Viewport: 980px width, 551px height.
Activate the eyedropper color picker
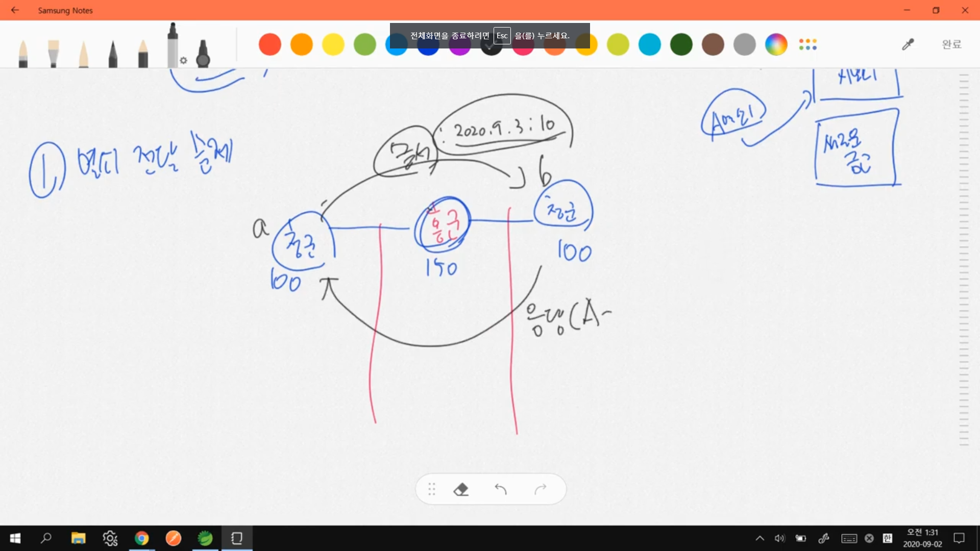coord(908,45)
